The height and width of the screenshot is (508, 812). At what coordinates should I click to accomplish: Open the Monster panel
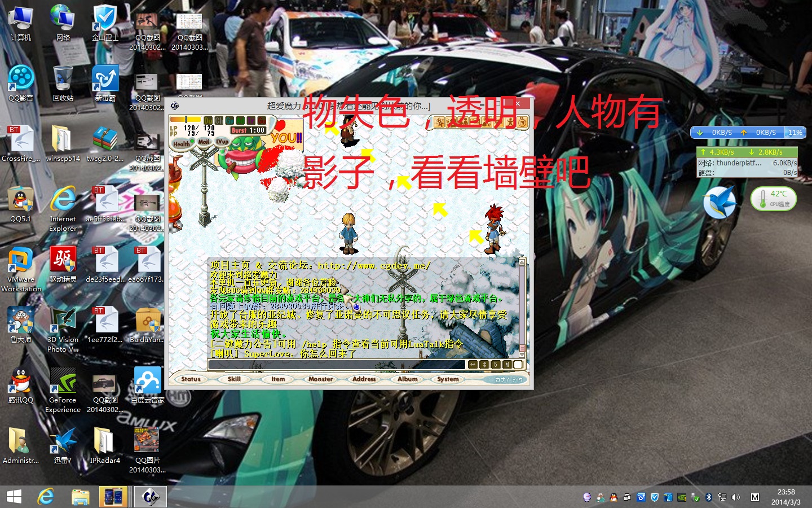click(x=320, y=379)
